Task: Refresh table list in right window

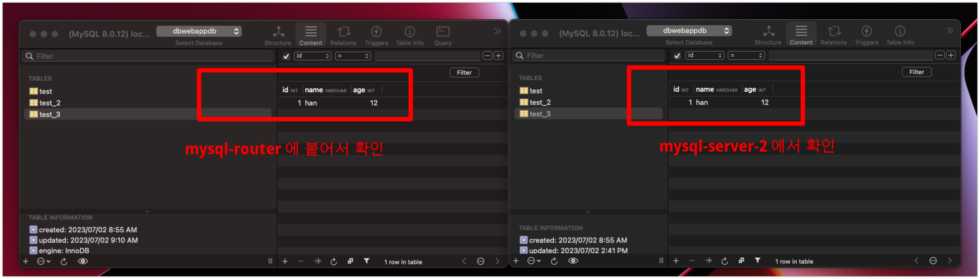Action: pyautogui.click(x=554, y=261)
